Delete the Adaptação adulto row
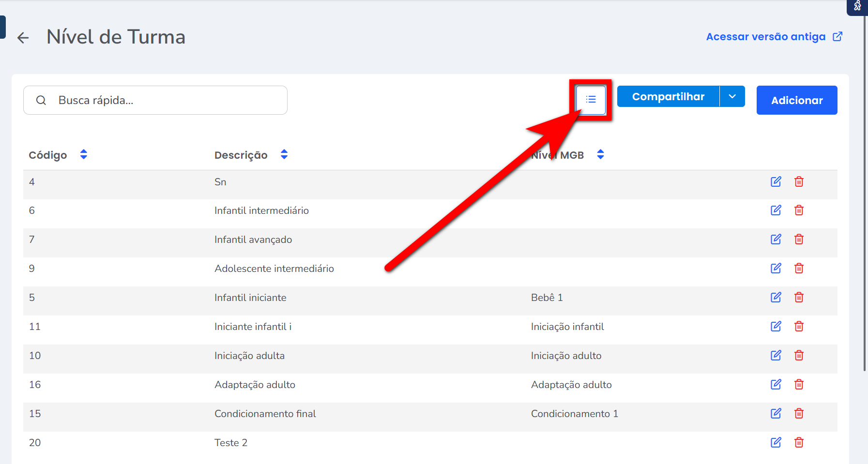Viewport: 868px width, 464px height. click(x=799, y=385)
